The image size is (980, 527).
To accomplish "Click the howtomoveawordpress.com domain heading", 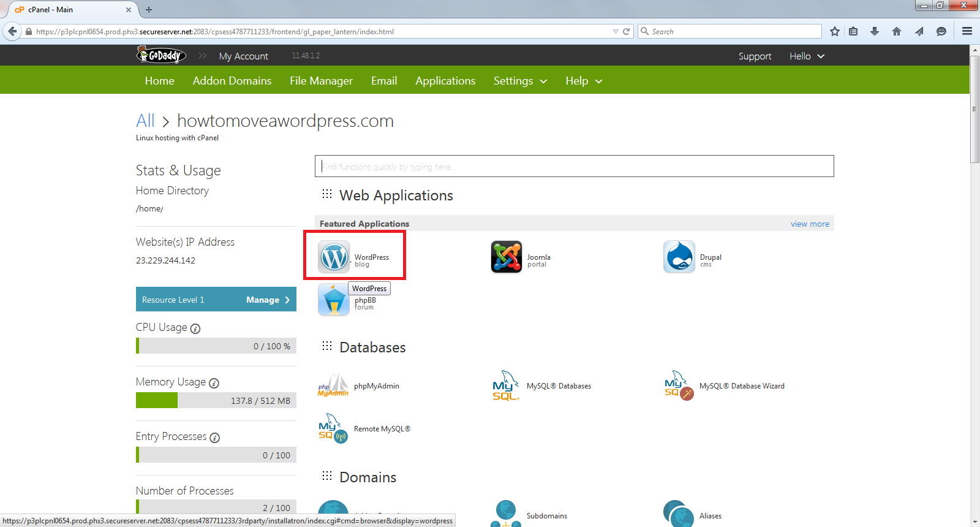I will pyautogui.click(x=285, y=121).
